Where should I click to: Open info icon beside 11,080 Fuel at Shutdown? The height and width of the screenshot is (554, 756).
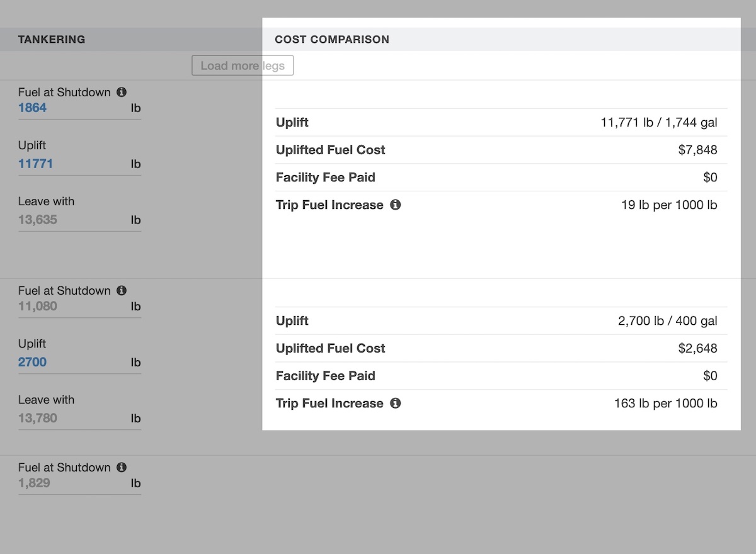tap(122, 290)
